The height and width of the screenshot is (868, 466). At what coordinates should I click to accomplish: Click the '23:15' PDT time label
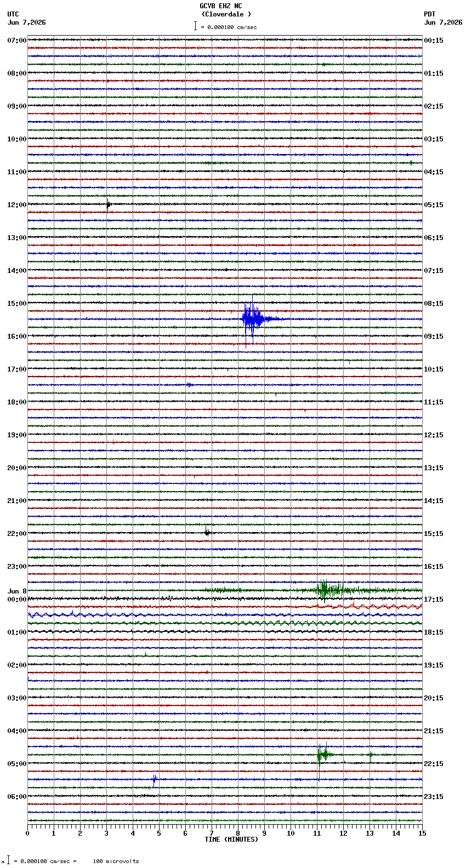pos(434,797)
